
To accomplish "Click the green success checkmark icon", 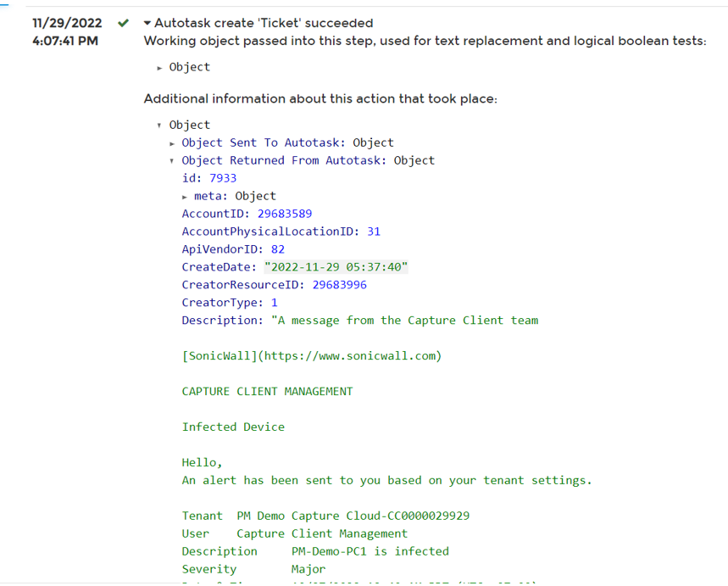I will click(x=124, y=23).
